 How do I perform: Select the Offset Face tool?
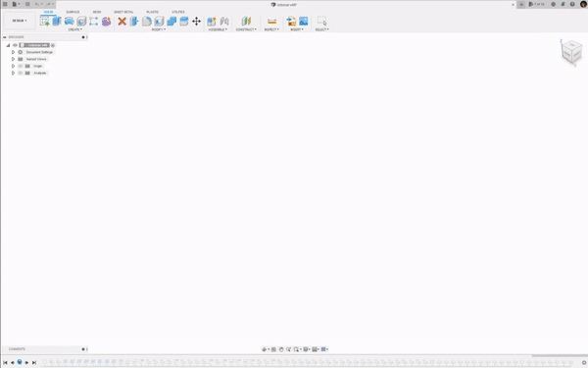pos(184,21)
